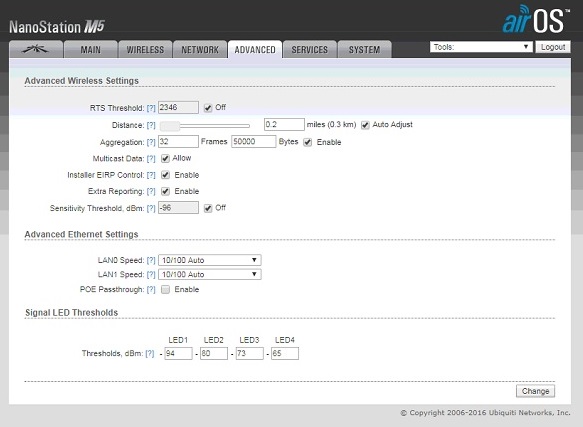Click the Distance slider handle

tap(170, 126)
